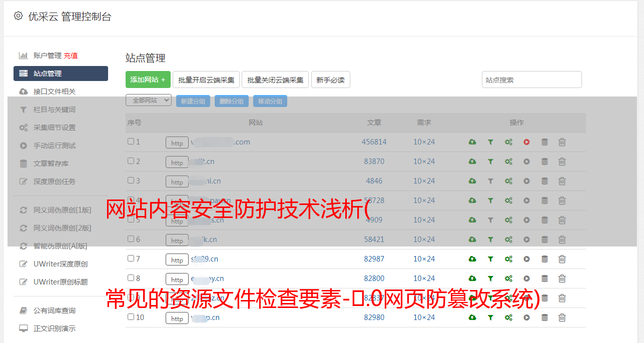Click the cloud upload icon in the 83870 row
Screen dimensions: 644x343
click(x=472, y=161)
